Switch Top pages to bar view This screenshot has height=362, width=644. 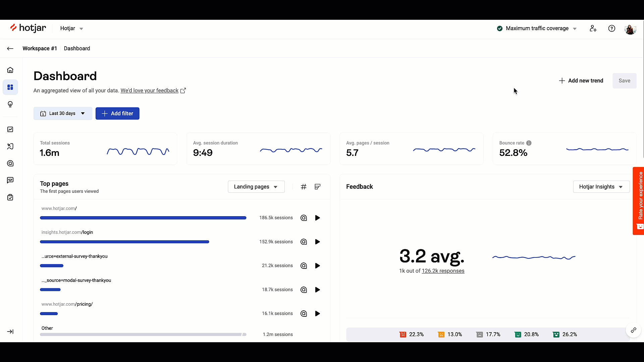pyautogui.click(x=317, y=187)
